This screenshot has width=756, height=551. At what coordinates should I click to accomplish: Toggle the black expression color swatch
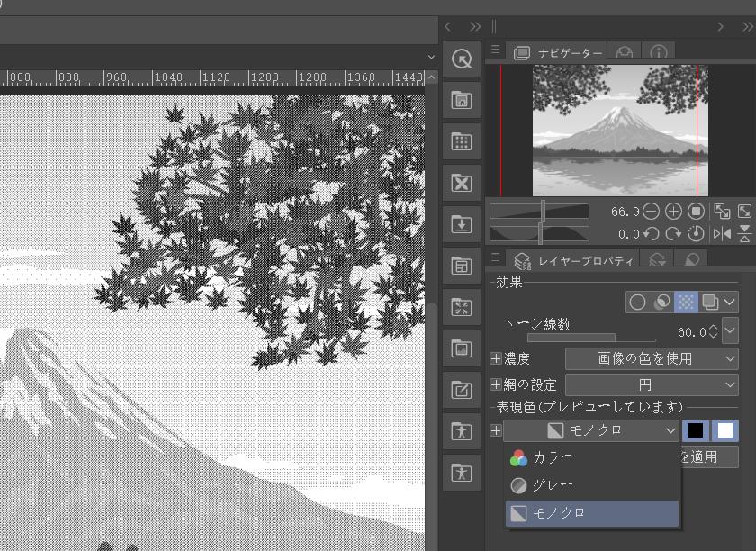point(695,430)
